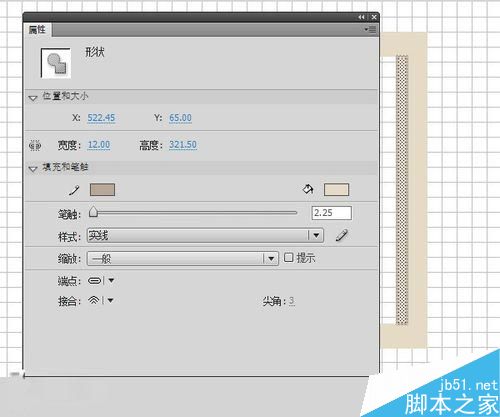Screen dimensions: 500x417
Task: Click the join style icon
Action: point(94,301)
